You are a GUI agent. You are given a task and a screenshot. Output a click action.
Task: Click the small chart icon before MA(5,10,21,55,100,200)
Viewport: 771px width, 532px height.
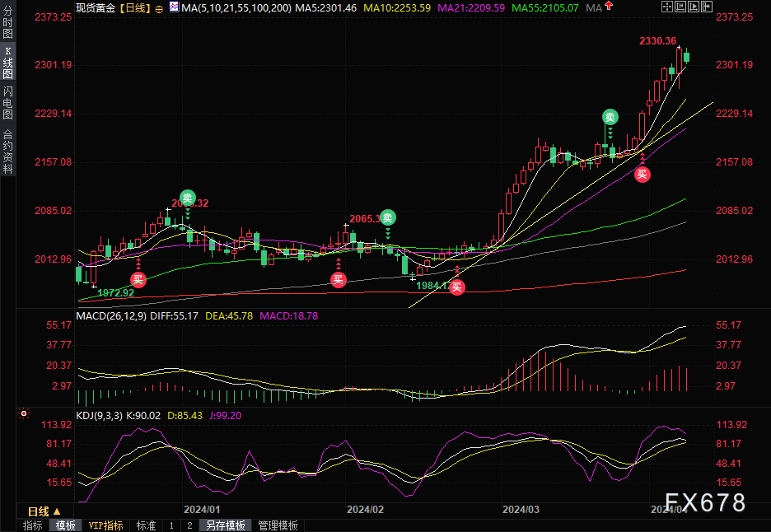174,7
